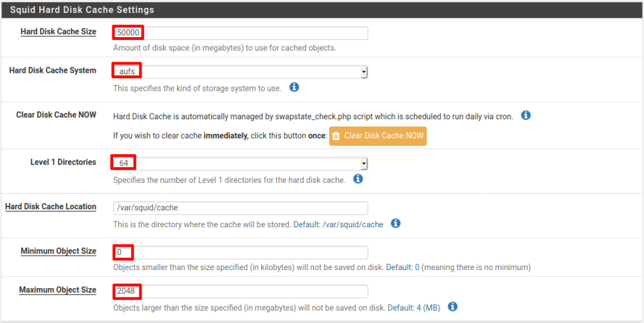
Task: Click the underlined Hard Disk Cache Size label
Action: click(x=58, y=31)
